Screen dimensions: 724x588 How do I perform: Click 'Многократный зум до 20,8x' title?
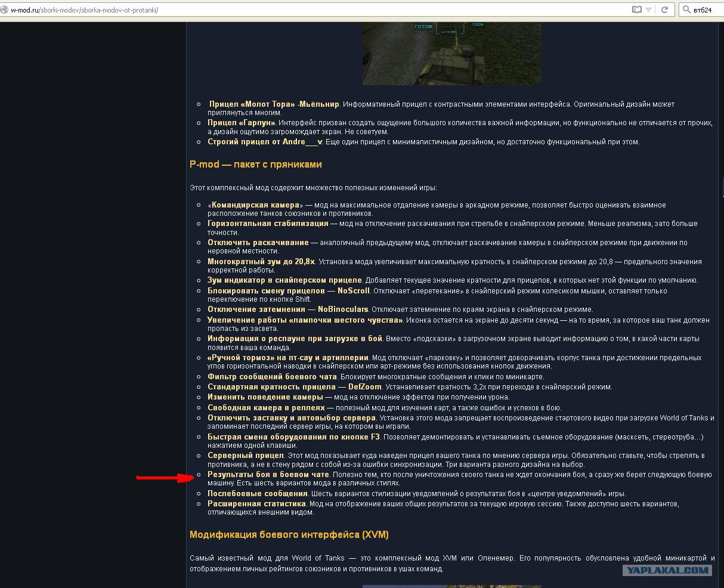point(261,262)
